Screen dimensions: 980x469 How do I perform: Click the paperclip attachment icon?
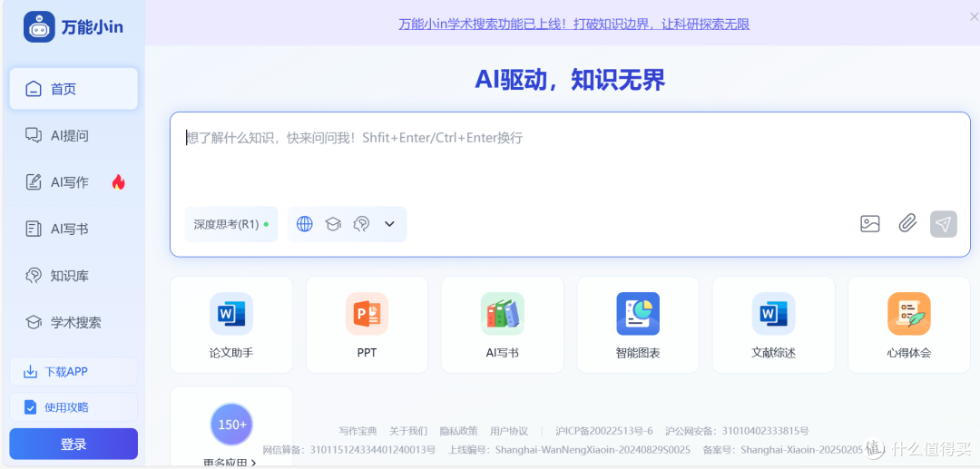(x=907, y=223)
